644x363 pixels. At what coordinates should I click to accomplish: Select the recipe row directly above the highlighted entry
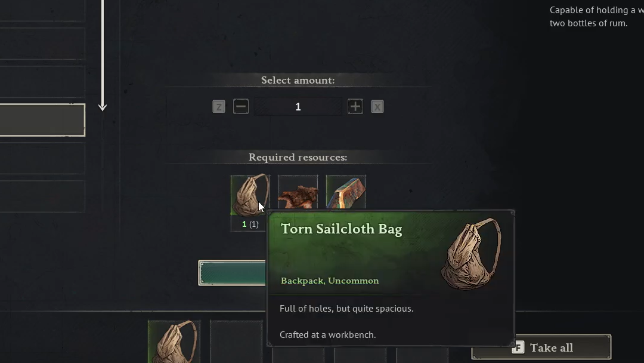pos(43,81)
